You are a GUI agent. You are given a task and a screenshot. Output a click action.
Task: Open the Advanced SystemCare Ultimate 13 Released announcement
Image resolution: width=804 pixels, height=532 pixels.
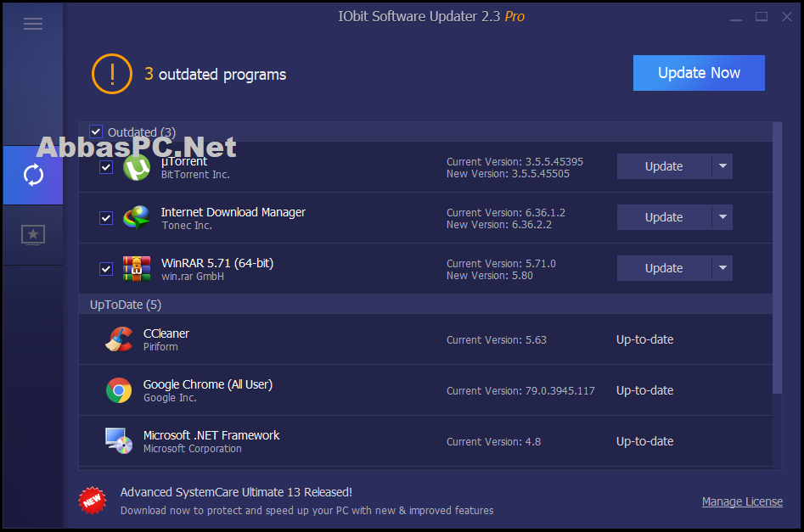(x=236, y=492)
